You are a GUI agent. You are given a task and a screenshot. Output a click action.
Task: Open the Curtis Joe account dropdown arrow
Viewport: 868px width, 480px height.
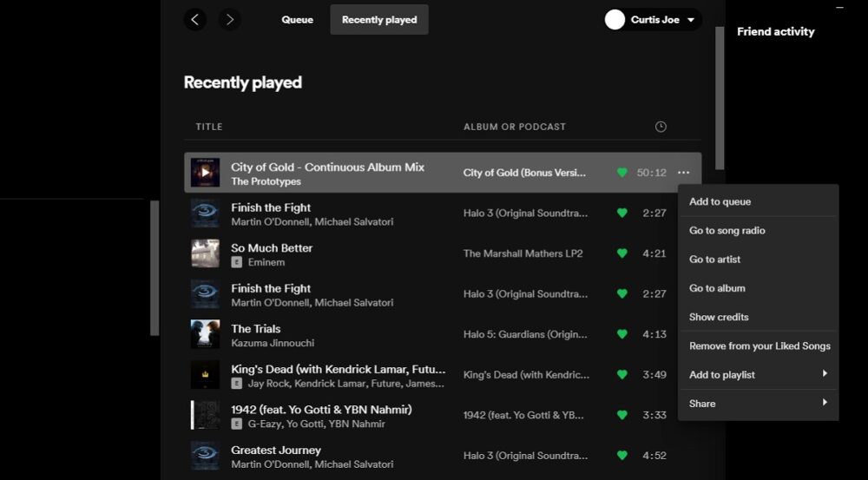coord(691,20)
